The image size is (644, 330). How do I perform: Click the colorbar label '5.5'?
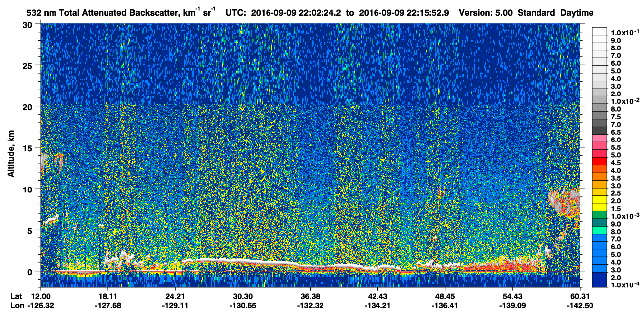pyautogui.click(x=616, y=147)
